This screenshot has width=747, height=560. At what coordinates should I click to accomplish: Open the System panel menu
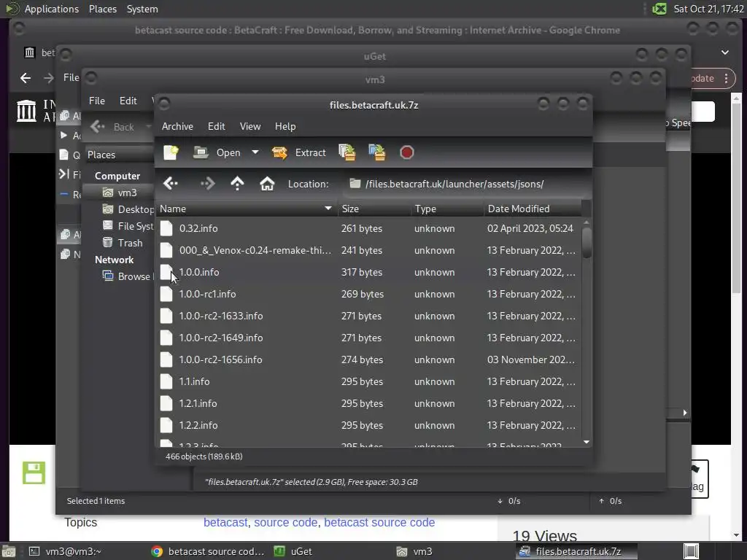pos(142,9)
